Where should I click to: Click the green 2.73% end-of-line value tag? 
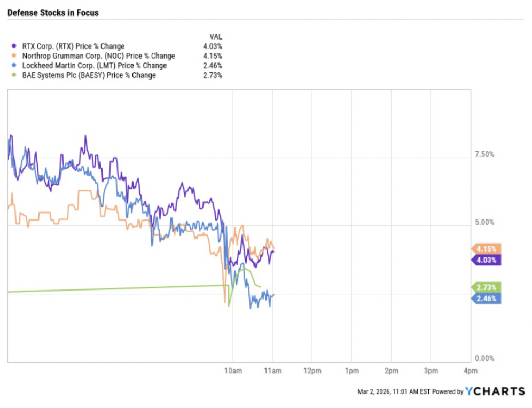click(487, 287)
